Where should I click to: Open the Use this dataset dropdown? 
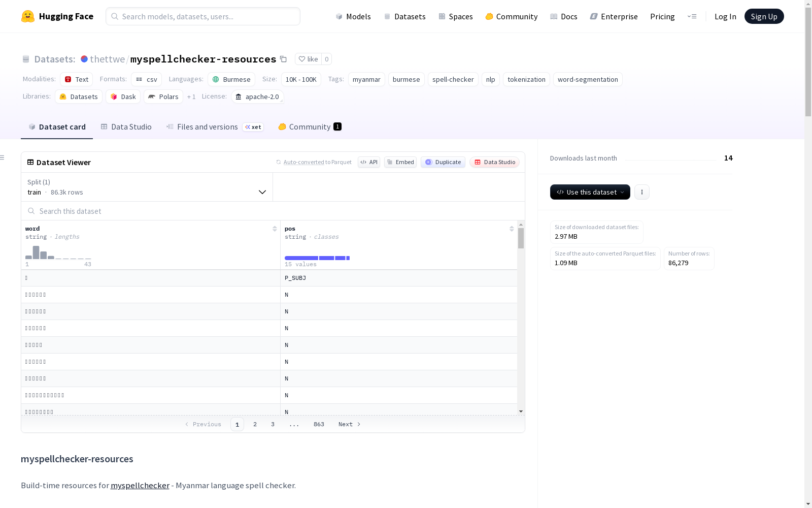590,192
